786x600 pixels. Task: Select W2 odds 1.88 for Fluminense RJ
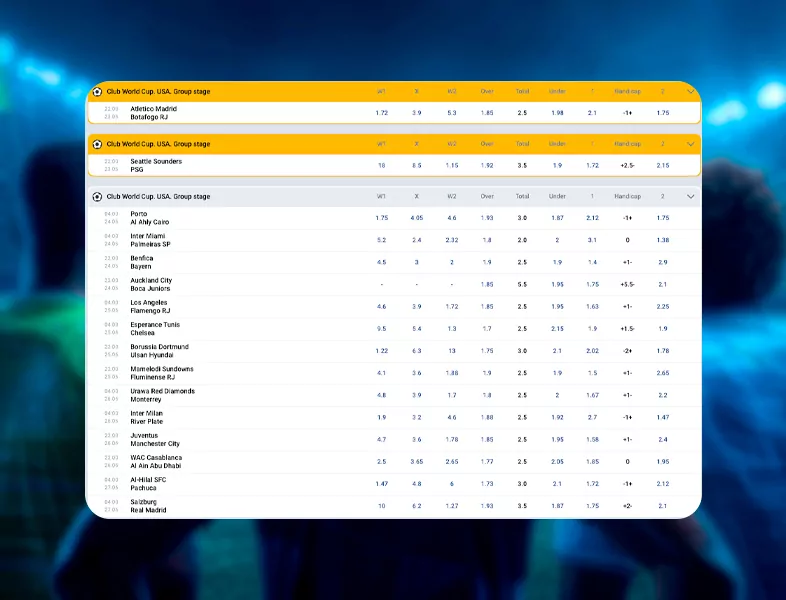point(452,373)
